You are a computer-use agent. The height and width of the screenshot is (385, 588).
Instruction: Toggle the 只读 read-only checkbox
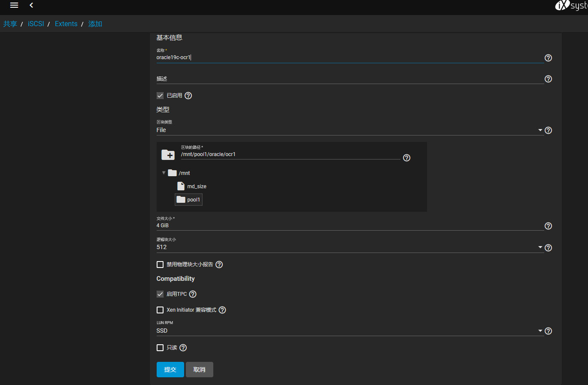click(x=160, y=348)
